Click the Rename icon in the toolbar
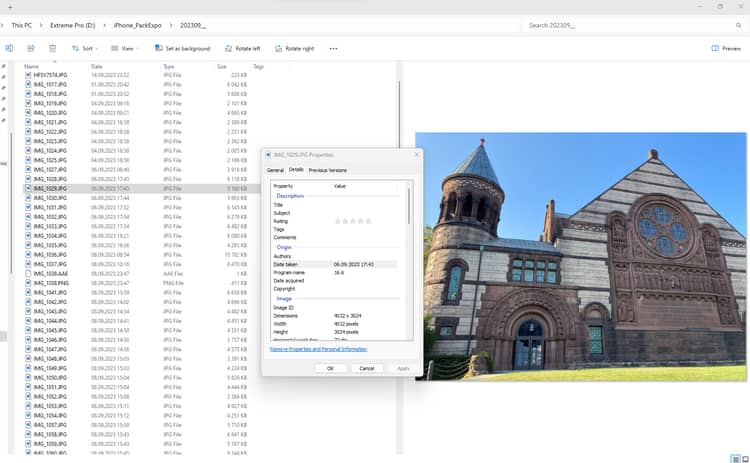Image resolution: width=750 pixels, height=463 pixels. 9,48
